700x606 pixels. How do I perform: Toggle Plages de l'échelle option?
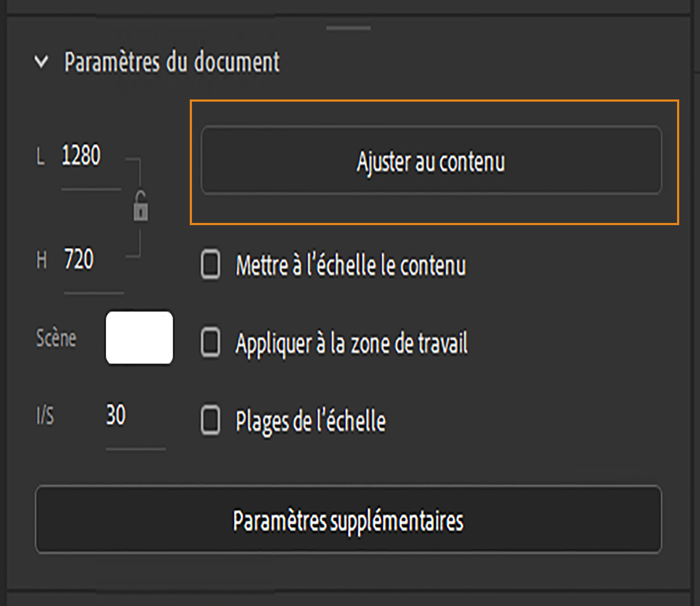tap(210, 420)
